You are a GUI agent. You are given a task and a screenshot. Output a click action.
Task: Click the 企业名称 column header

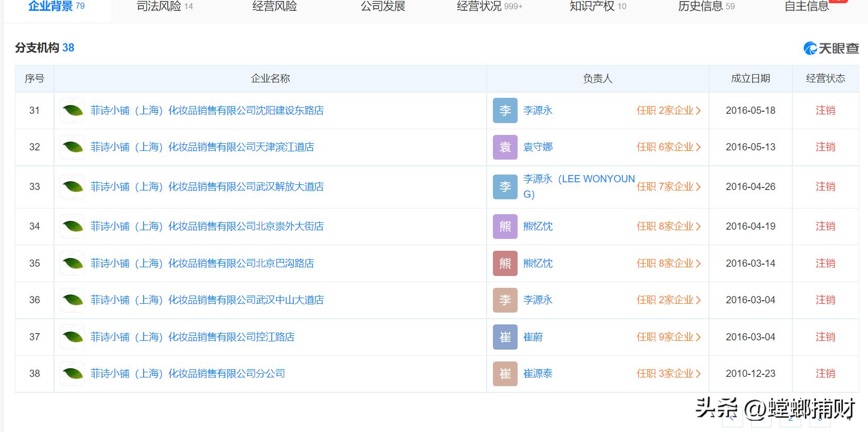pyautogui.click(x=270, y=78)
